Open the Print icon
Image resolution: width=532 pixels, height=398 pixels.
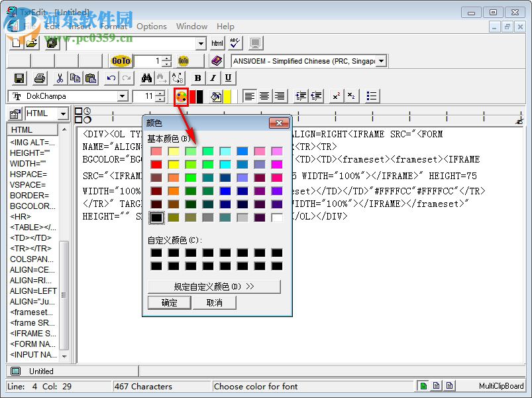[x=38, y=78]
